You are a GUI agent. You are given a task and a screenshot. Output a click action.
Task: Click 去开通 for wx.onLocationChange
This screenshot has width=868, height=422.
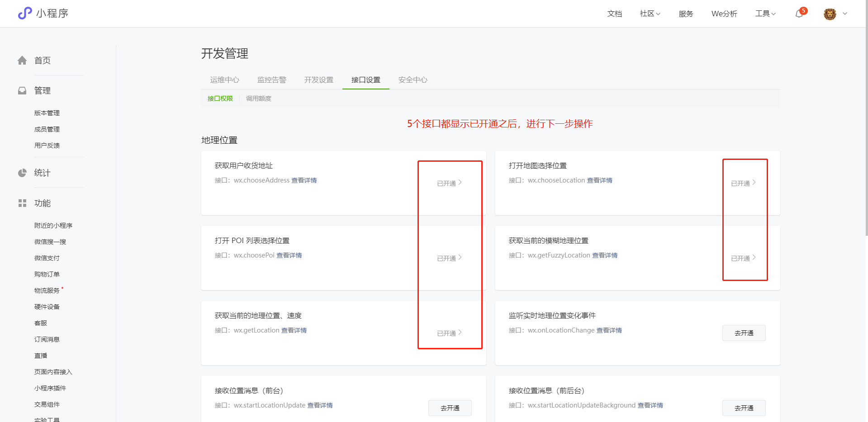pyautogui.click(x=744, y=333)
